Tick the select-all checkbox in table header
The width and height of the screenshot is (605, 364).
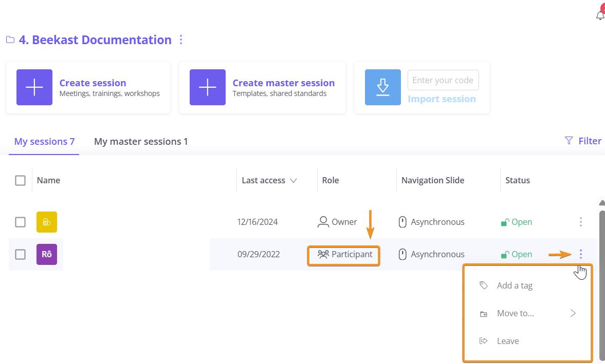21,180
